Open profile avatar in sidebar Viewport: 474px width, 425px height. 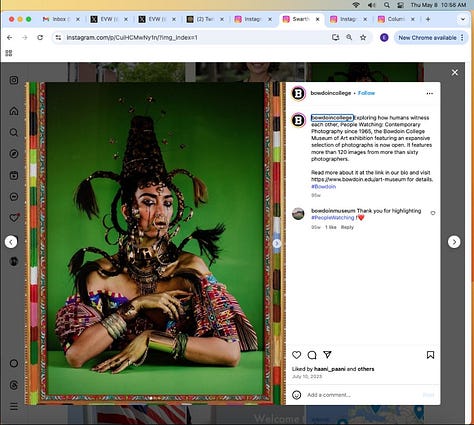pos(14,261)
